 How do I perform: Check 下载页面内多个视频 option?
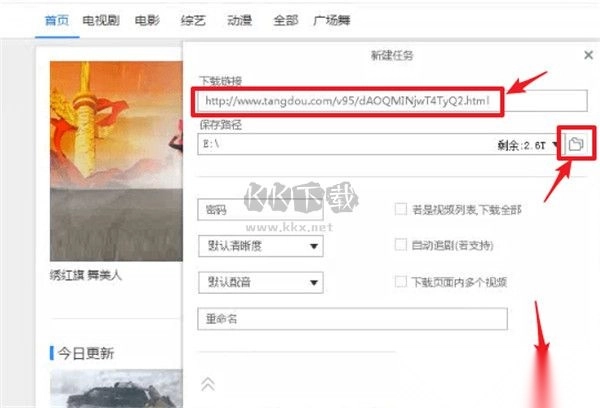click(401, 282)
